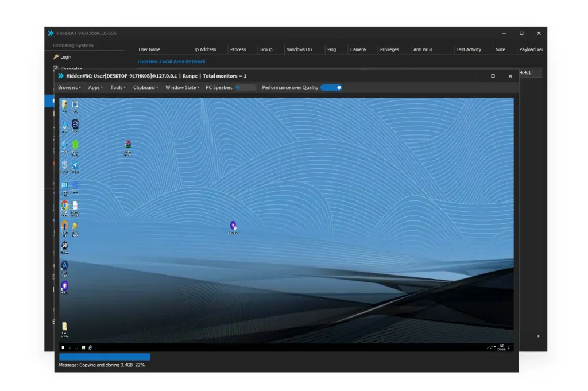588x391 pixels.
Task: Select the folder icon at desktop bottom-left
Action: [x=65, y=327]
